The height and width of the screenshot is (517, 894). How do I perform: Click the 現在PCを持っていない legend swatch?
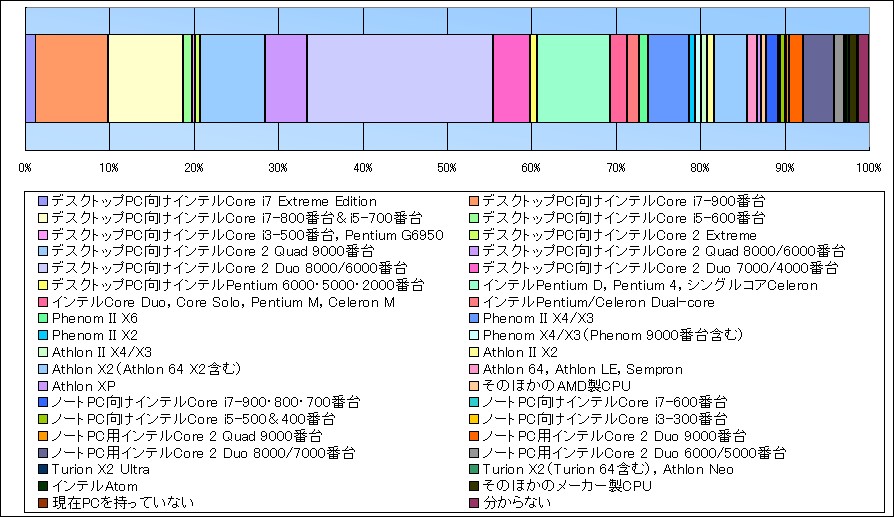pyautogui.click(x=43, y=503)
